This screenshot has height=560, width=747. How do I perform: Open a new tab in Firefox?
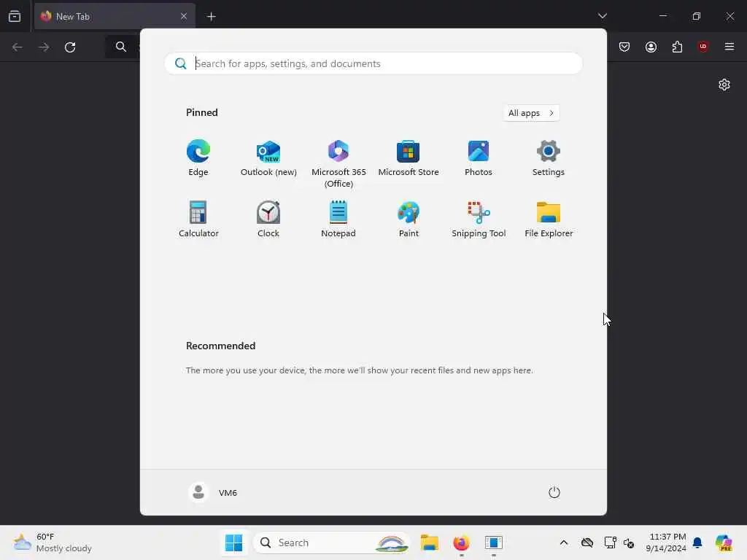pyautogui.click(x=211, y=17)
